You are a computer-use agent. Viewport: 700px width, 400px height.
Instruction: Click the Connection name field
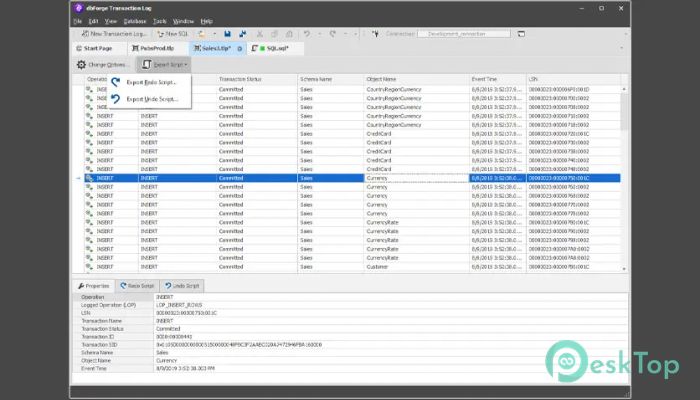click(x=464, y=34)
